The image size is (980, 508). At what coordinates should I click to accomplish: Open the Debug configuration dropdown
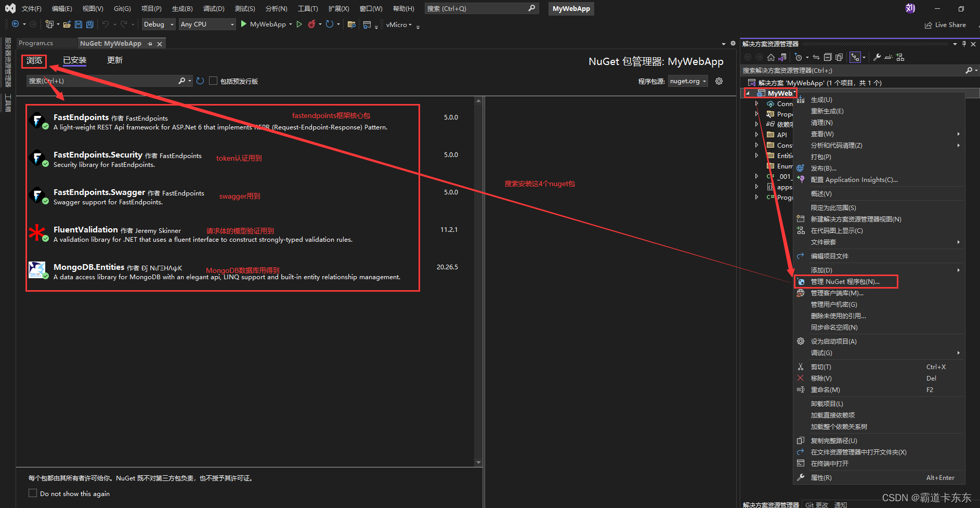tap(159, 24)
